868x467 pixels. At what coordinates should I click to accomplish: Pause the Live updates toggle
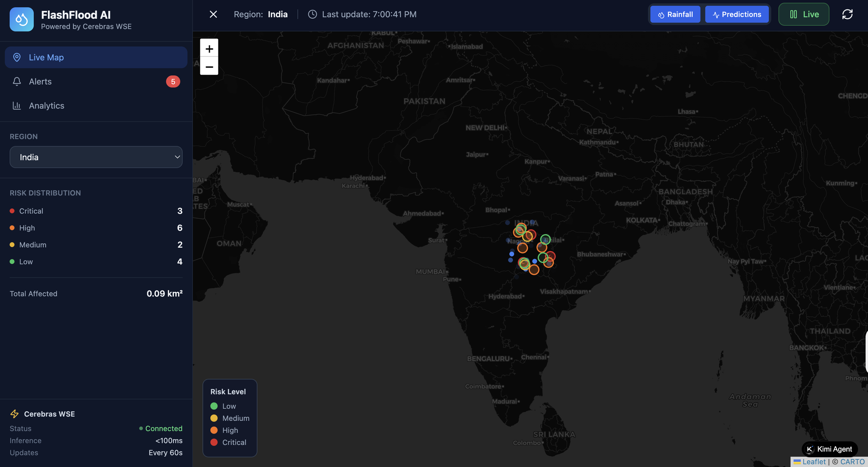pos(803,14)
